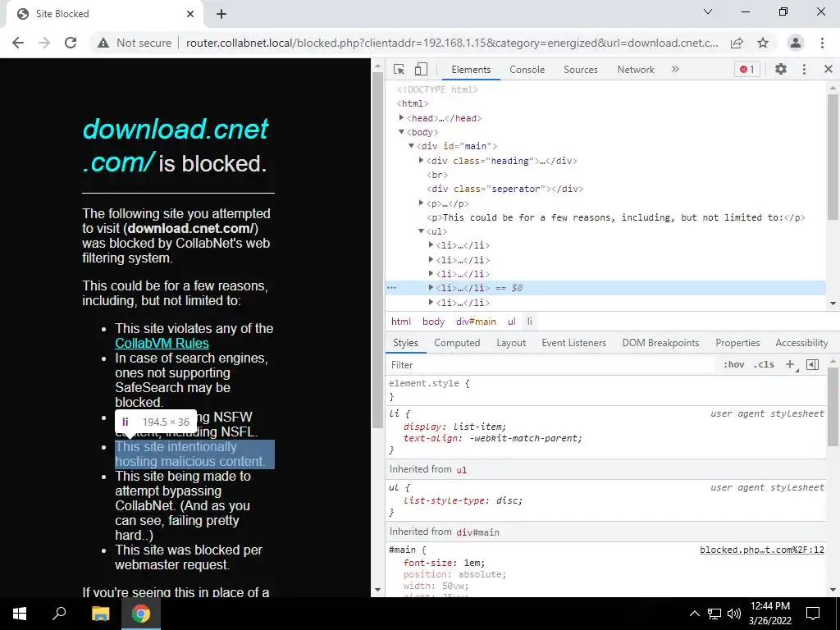Image resolution: width=840 pixels, height=630 pixels.
Task: Open taskbar search magnifier
Action: 59,614
